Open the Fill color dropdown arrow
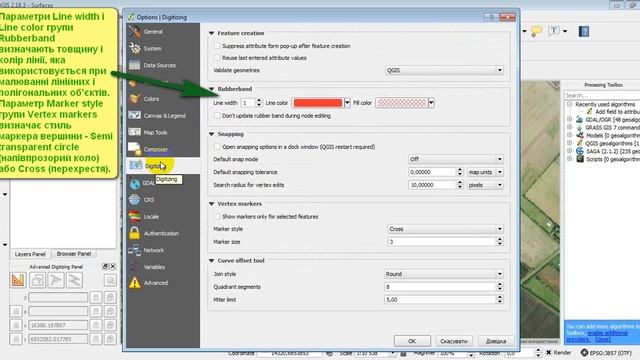The image size is (640, 360). [431, 103]
